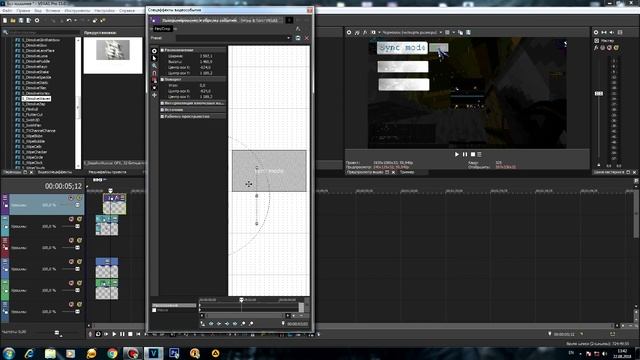Switch to the Видеоспецэффекты tab
This screenshot has width=640, height=360.
point(55,172)
